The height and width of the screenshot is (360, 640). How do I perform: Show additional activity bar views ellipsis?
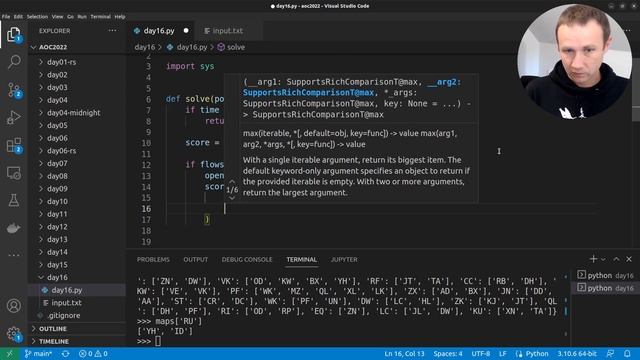pyautogui.click(x=14, y=255)
